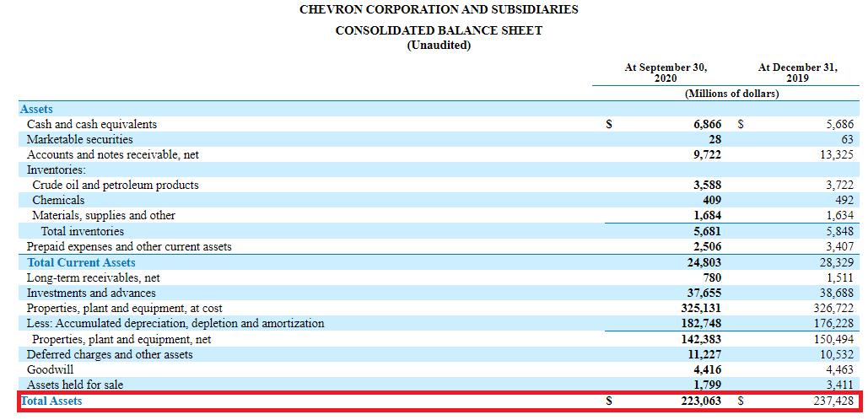Click the 409 chemicals value
Viewport: 868px width, 420px height.
pyautogui.click(x=712, y=200)
